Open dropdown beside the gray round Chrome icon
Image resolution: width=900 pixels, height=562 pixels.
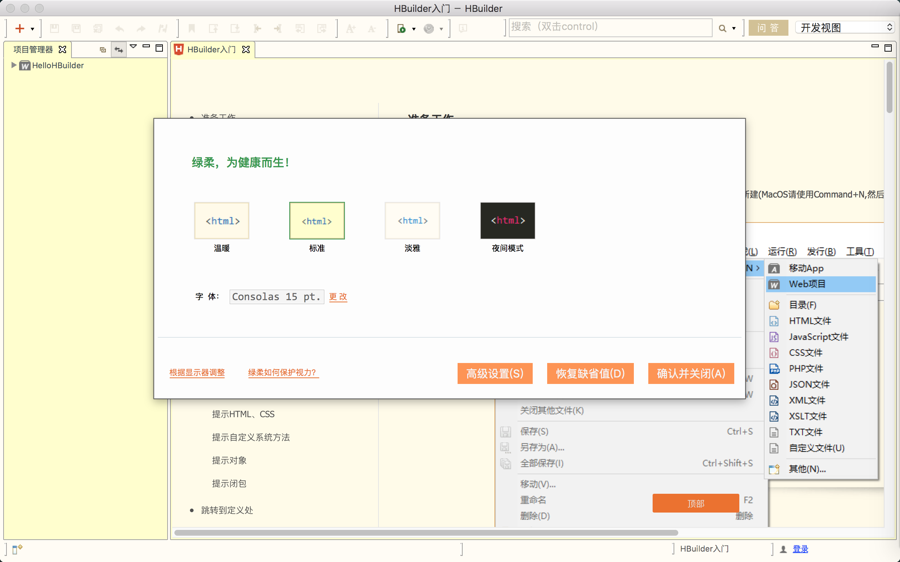pos(441,29)
